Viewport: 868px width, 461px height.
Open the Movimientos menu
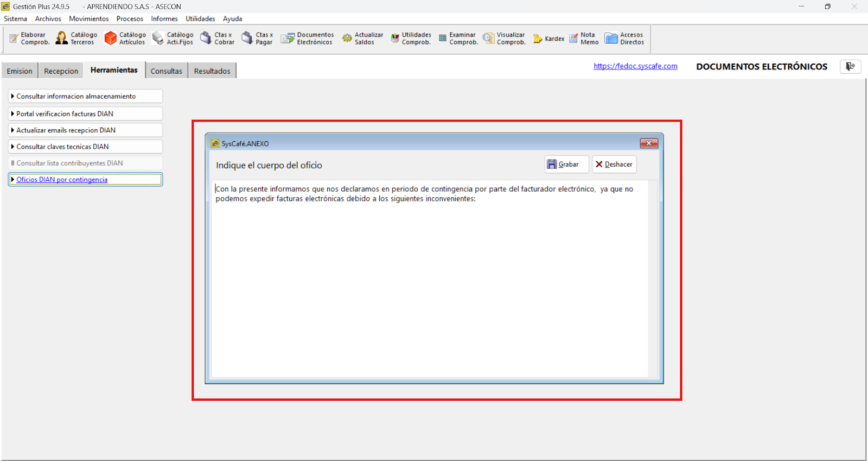click(88, 18)
